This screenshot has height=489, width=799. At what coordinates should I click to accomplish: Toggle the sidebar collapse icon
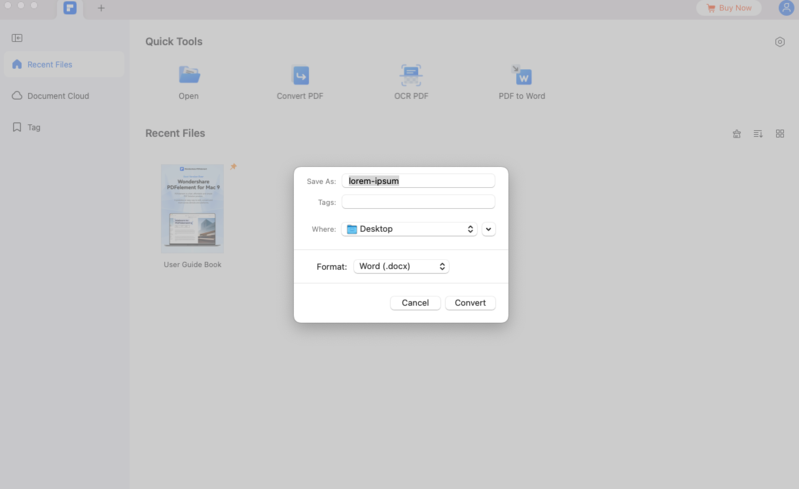(x=17, y=38)
